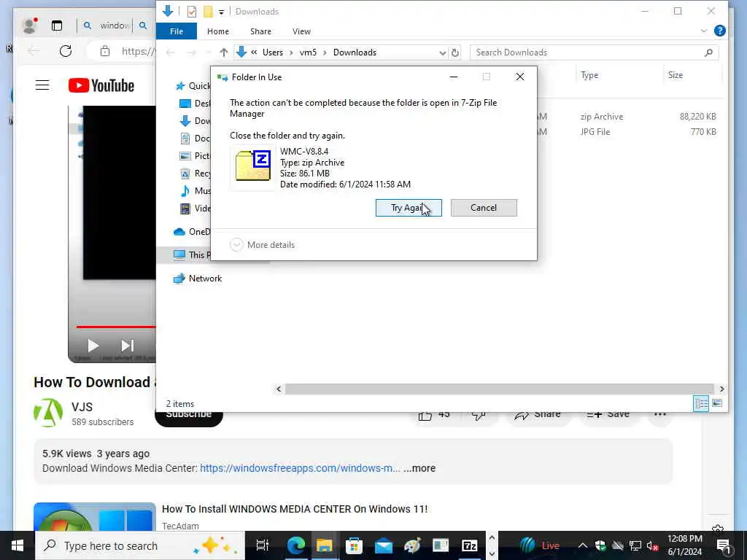This screenshot has height=560, width=747.
Task: Open Quick access in navigation pane
Action: [x=193, y=86]
